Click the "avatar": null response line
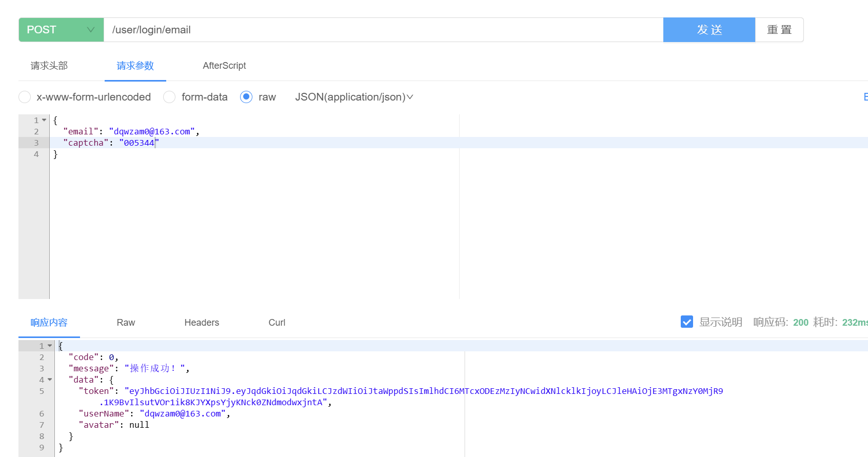868x457 pixels. click(114, 425)
